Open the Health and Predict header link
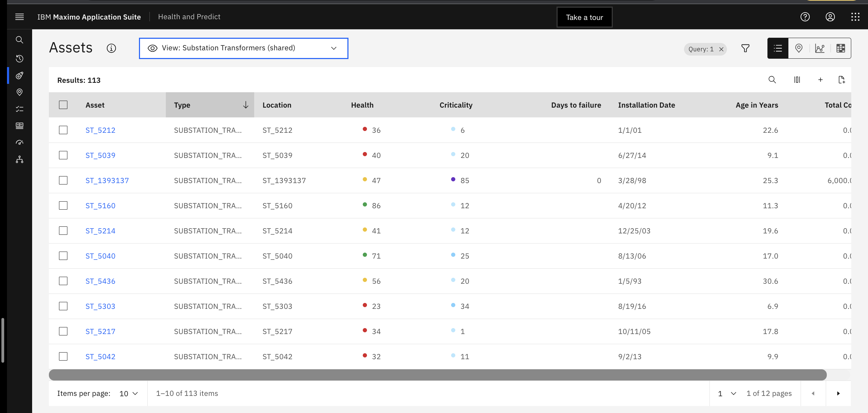868x413 pixels. [x=189, y=17]
